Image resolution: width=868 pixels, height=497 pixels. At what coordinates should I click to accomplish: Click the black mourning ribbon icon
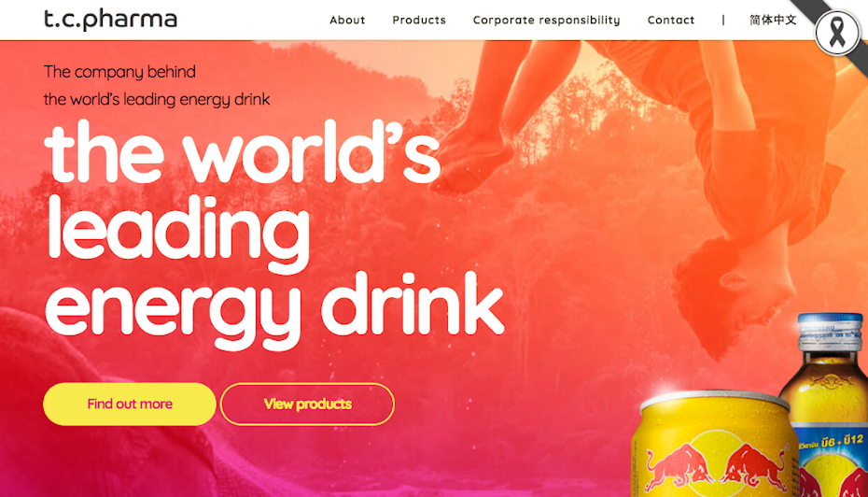(x=837, y=33)
